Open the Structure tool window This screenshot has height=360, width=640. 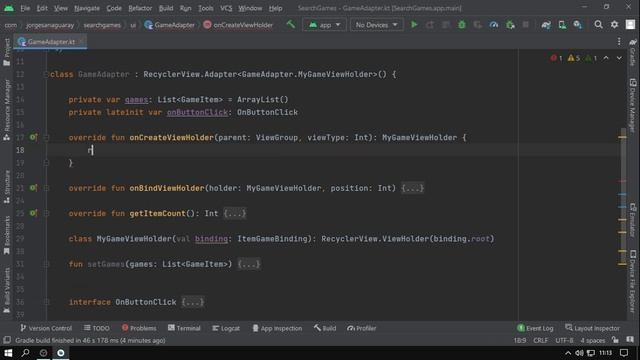point(7,187)
